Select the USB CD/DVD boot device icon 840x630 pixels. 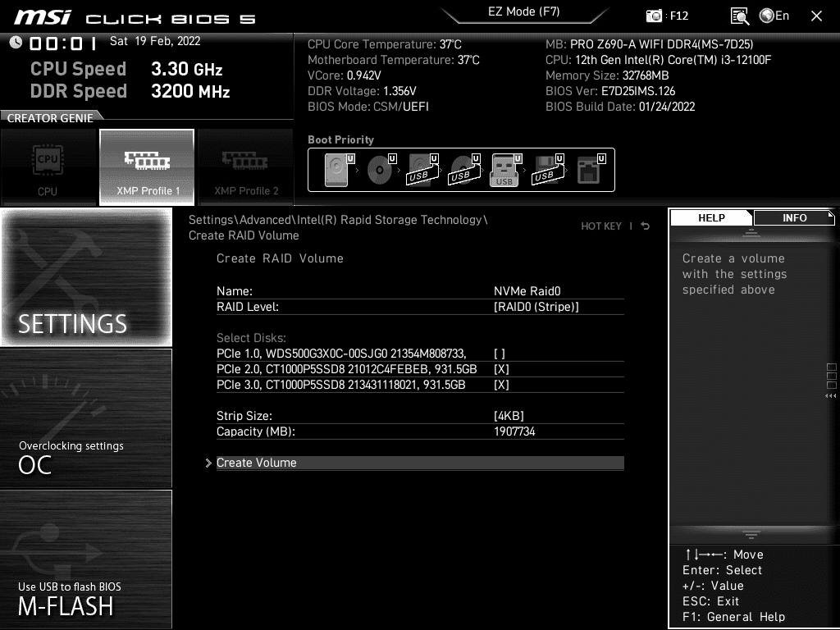(464, 170)
